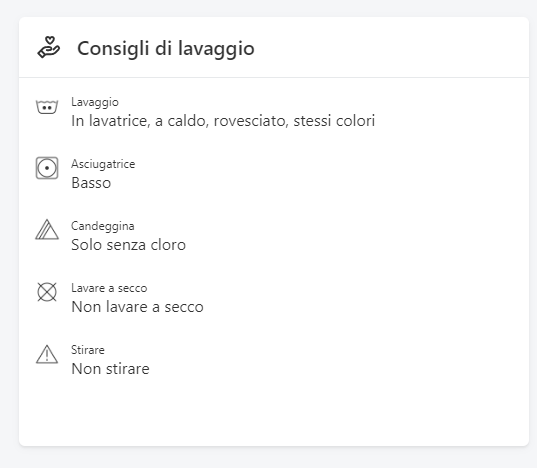Click the 'Asciugatrice' label
Viewport: 537px width, 468px height.
(x=103, y=164)
